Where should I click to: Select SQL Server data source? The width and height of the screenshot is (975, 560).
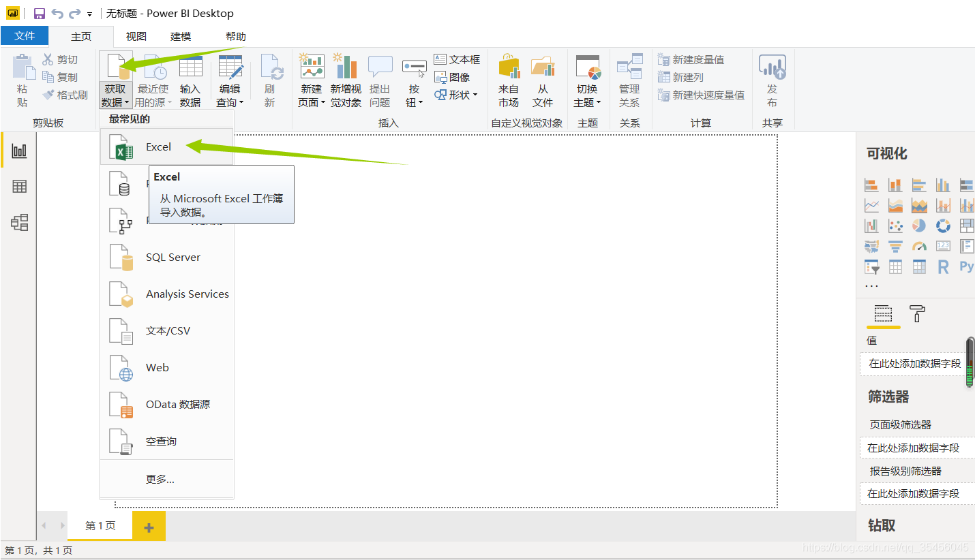coord(166,258)
